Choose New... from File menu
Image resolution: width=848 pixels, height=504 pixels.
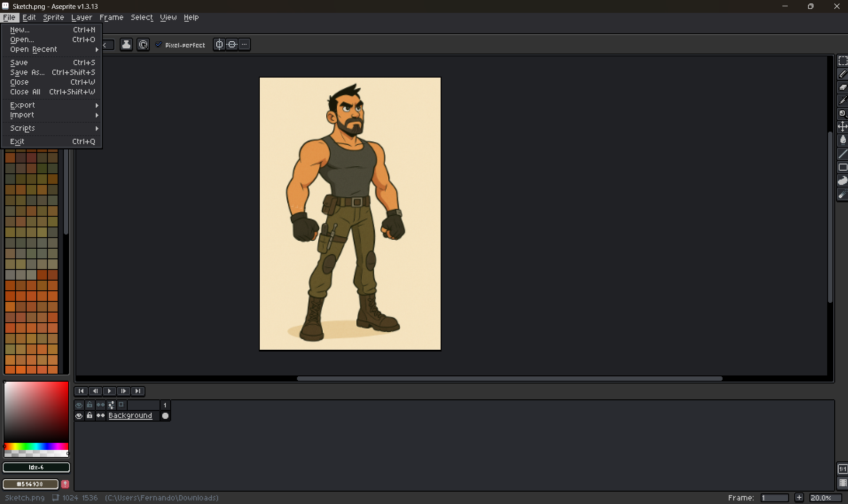[x=52, y=30]
